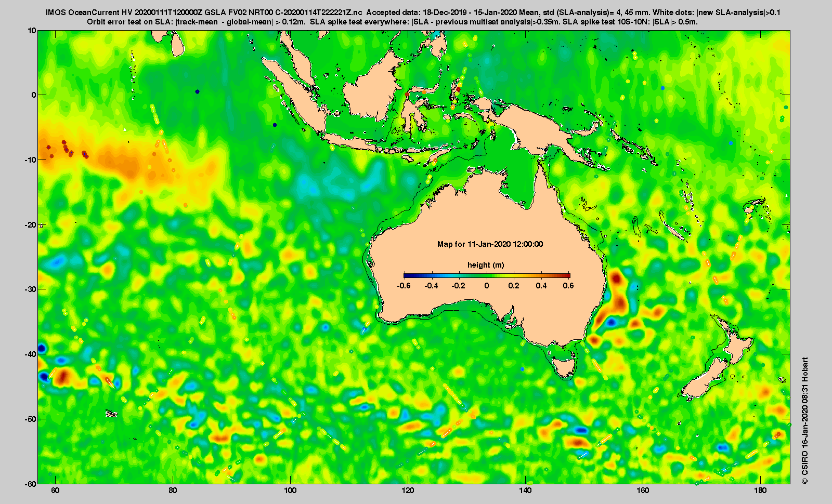Click the -60 latitude tick label
832x504 pixels.
(31, 484)
